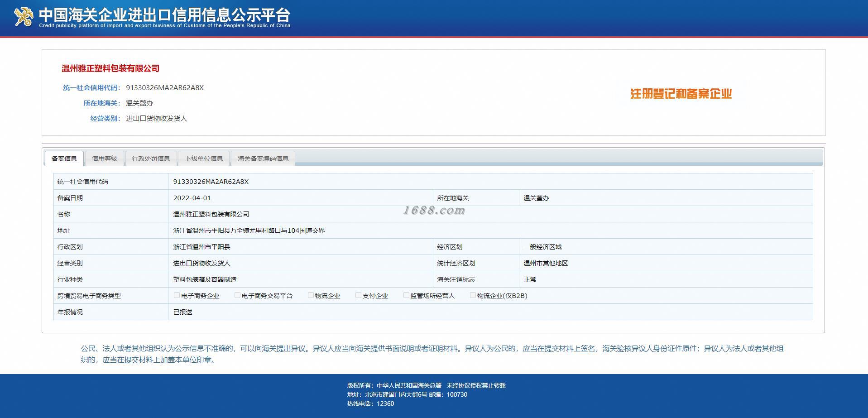Click header value 进出口货物收发货人 beside 经营类别
868x418 pixels.
point(156,119)
